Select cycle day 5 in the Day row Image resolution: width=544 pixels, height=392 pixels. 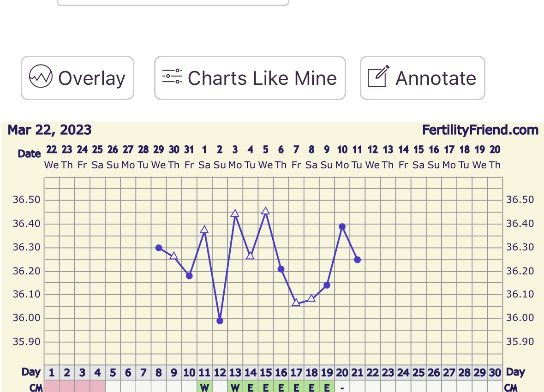[x=113, y=373]
